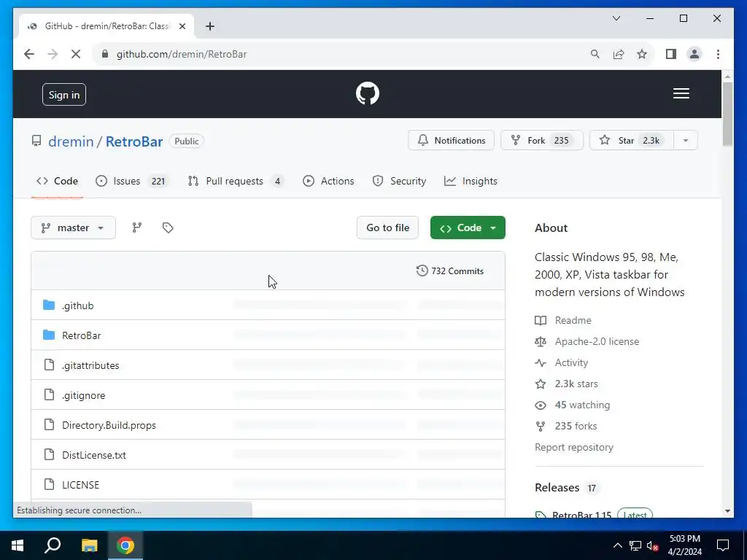747x560 pixels.
Task: Click the tags icon
Action: tap(168, 227)
